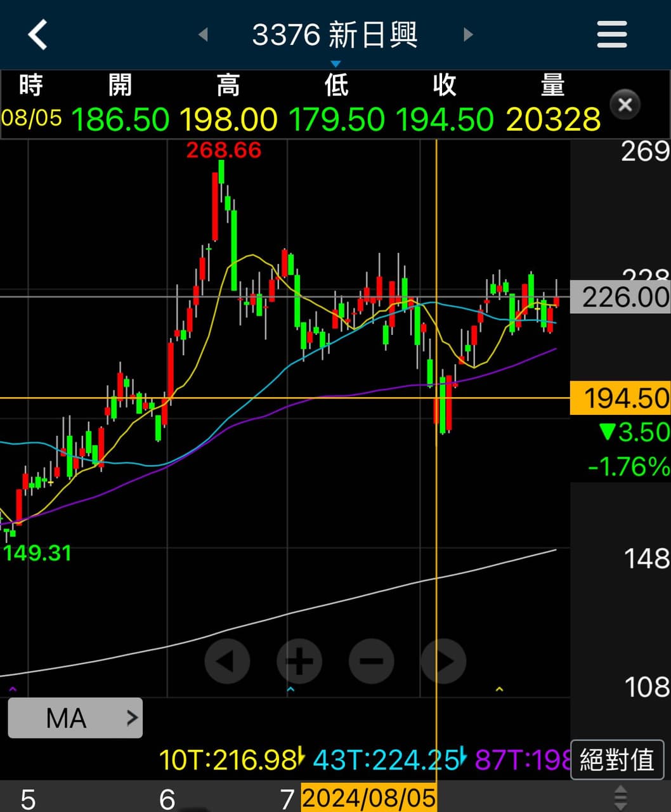The image size is (671, 812).
Task: Pan chart left with round arrow button
Action: pos(227,661)
